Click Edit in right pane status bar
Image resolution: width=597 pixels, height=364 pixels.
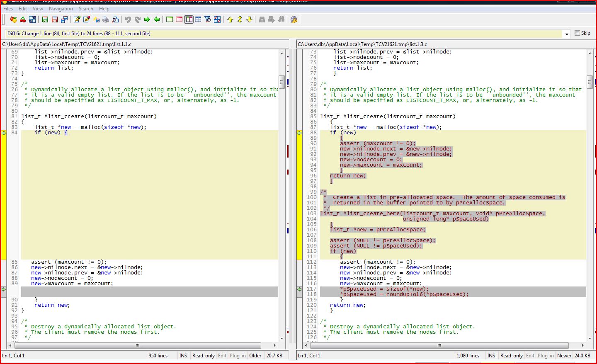[530, 356]
